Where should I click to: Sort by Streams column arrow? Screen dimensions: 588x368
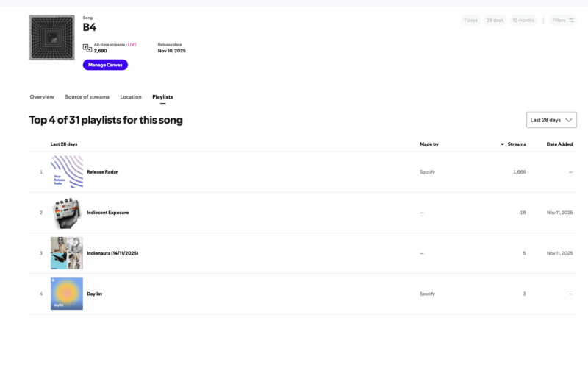point(503,144)
